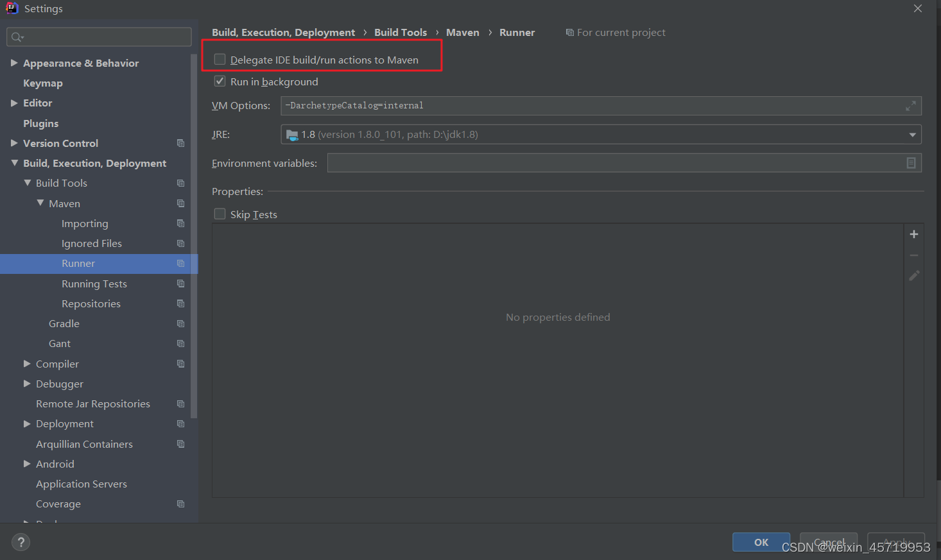Screen dimensions: 941x560
Task: Open help with question mark button
Action: (x=21, y=542)
